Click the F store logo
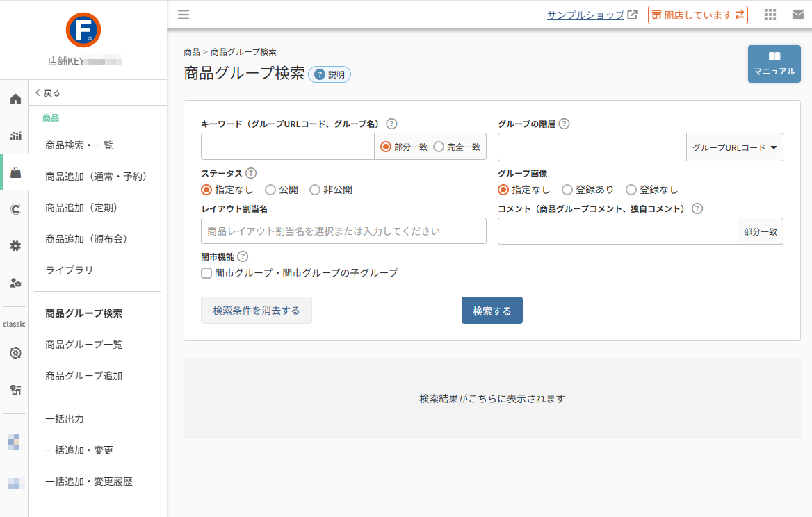 83,30
